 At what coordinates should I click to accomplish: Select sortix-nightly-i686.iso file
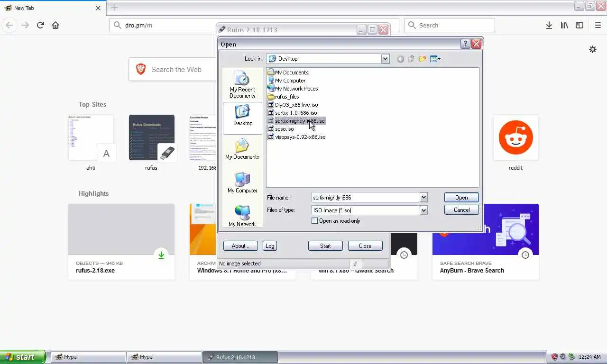(x=296, y=121)
